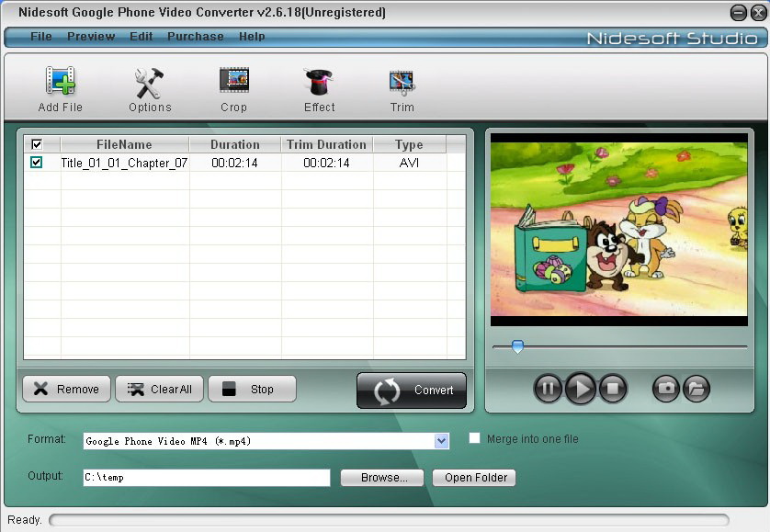770x532 pixels.
Task: Stop the video preview playback
Action: 612,389
